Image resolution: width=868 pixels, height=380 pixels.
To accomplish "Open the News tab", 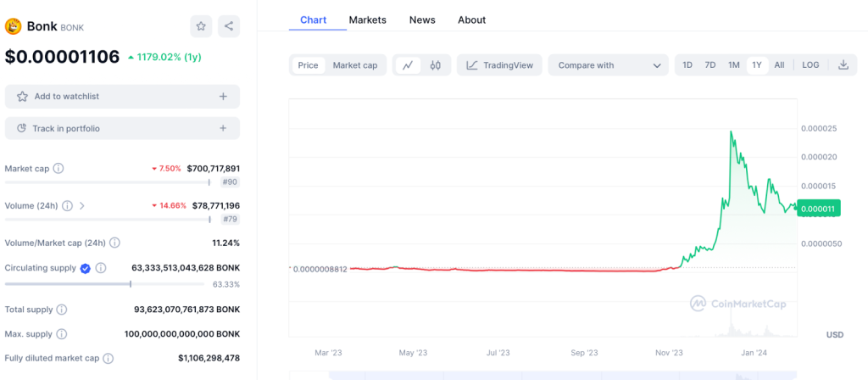I will coord(422,20).
